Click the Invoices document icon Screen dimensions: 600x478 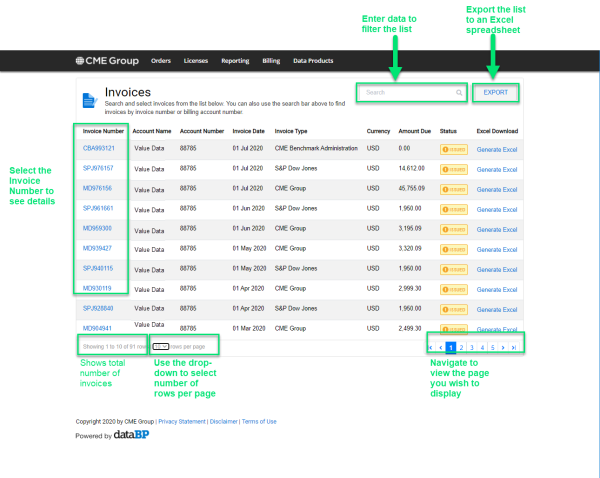[89, 99]
